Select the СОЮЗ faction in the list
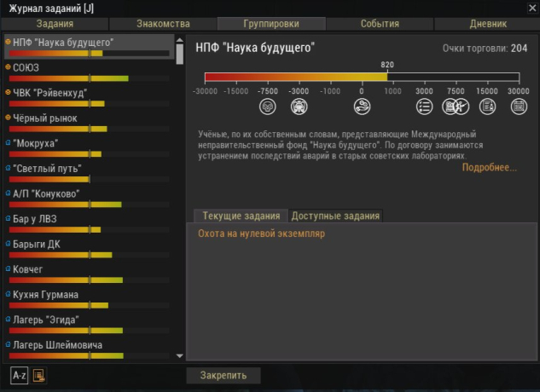 26,66
